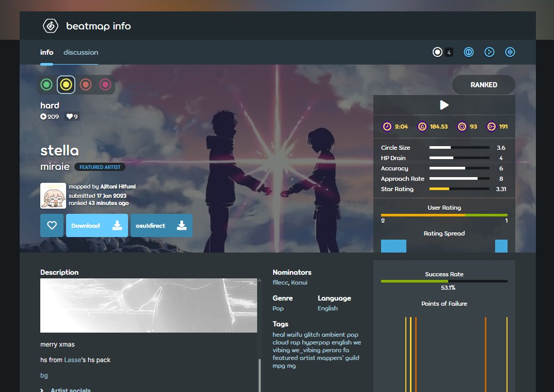Open the song title stella
This screenshot has height=392, width=554.
click(59, 151)
